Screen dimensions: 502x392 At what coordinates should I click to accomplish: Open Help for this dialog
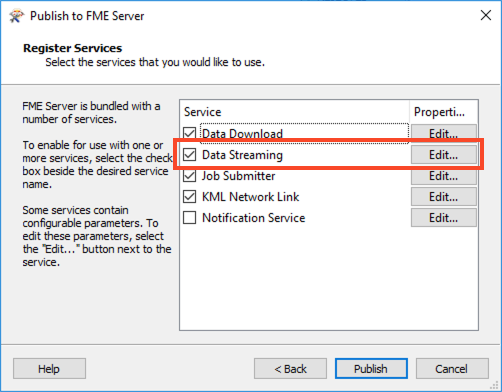[x=49, y=369]
